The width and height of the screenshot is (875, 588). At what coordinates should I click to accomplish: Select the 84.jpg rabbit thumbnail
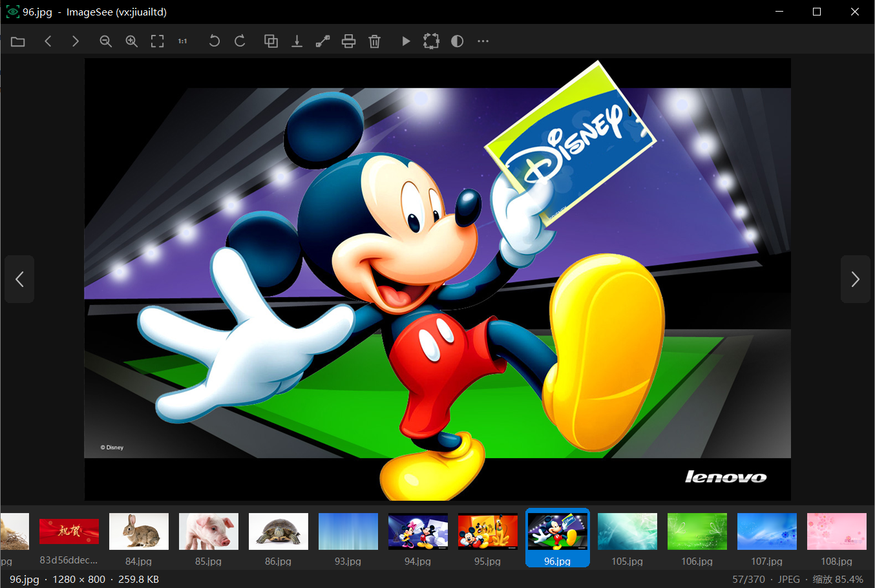pos(139,538)
